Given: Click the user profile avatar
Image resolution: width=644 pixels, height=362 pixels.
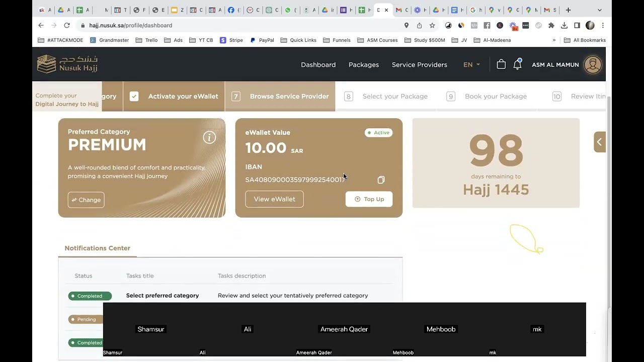Looking at the screenshot, I should 593,64.
